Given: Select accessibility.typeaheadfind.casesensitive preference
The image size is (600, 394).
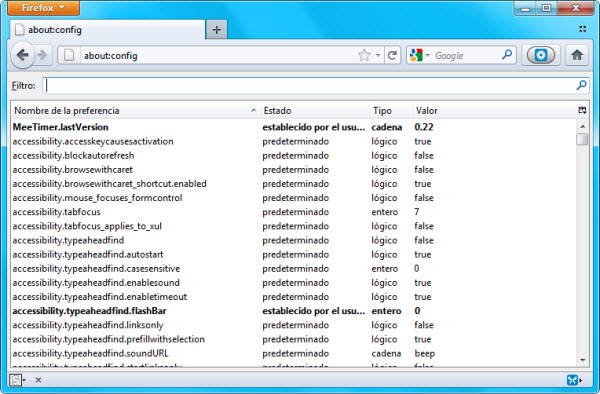Looking at the screenshot, I should coord(293,269).
